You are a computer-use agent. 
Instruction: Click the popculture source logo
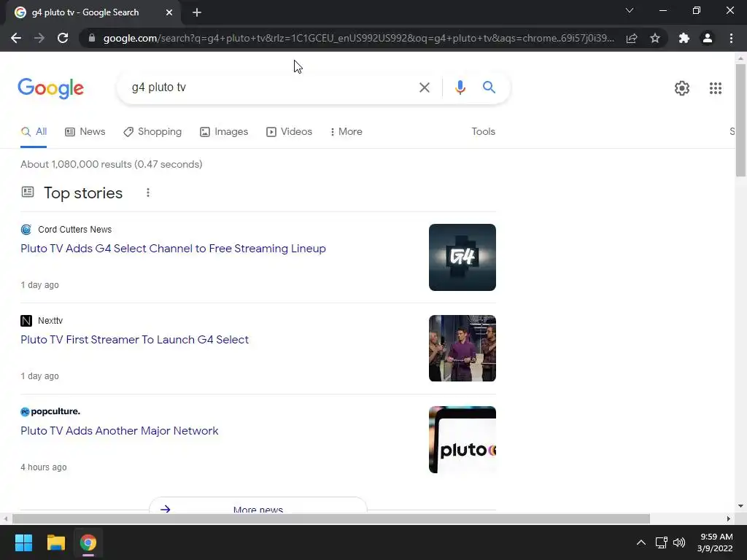pyautogui.click(x=50, y=411)
